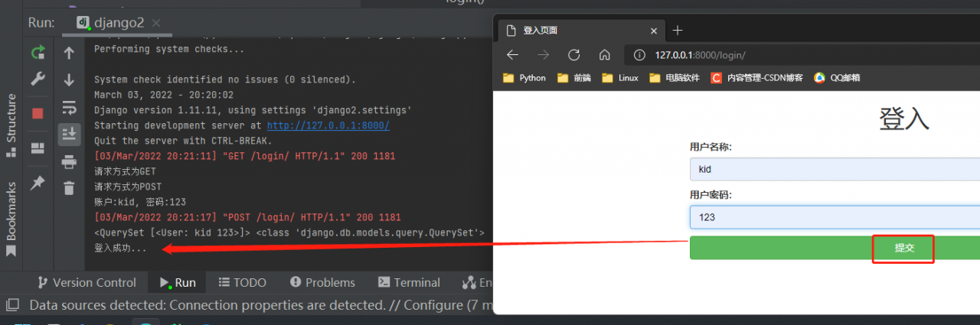Focus the 127.0.0.1:8000/login/ address bar

(x=802, y=55)
